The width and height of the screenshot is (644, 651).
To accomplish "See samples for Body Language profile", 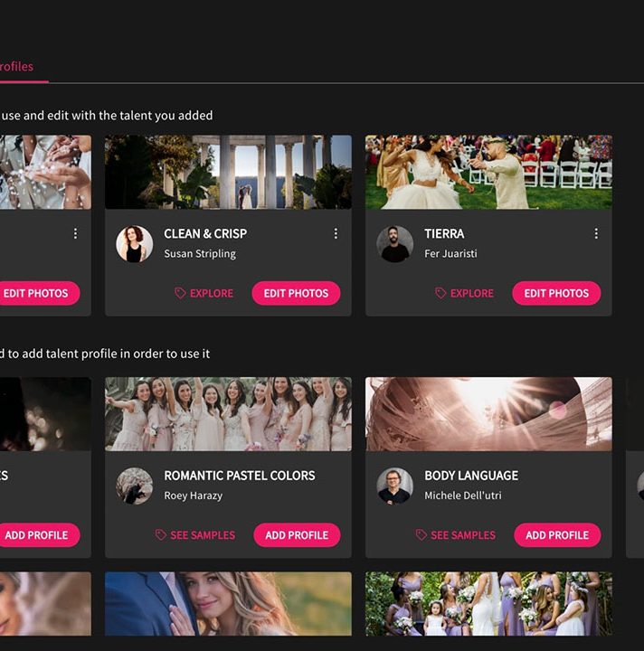I will click(x=456, y=534).
